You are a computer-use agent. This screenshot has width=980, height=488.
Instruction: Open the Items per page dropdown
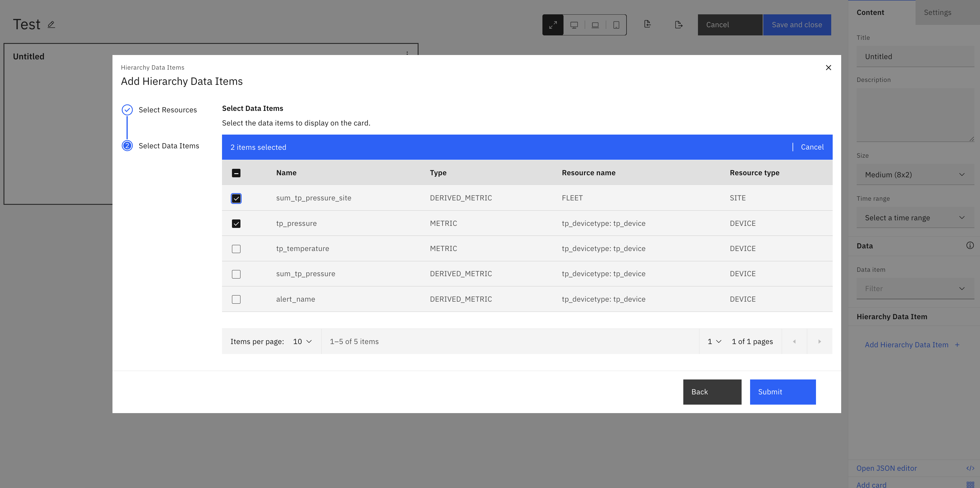(303, 341)
